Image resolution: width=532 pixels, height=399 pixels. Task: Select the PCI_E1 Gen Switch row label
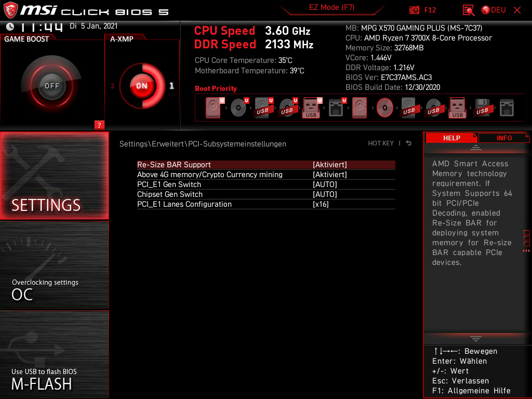click(x=169, y=184)
